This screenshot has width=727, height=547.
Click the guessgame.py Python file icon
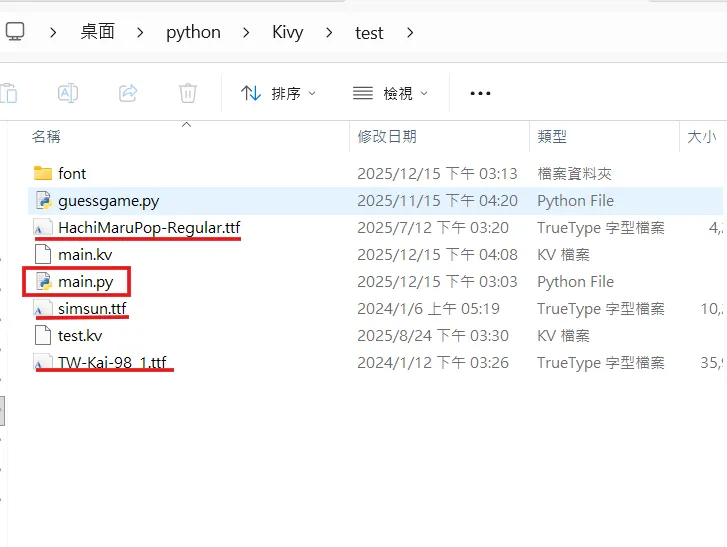pos(43,200)
